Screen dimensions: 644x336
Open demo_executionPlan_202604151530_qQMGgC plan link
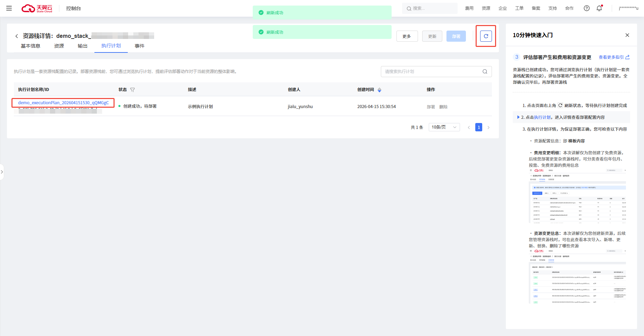64,103
